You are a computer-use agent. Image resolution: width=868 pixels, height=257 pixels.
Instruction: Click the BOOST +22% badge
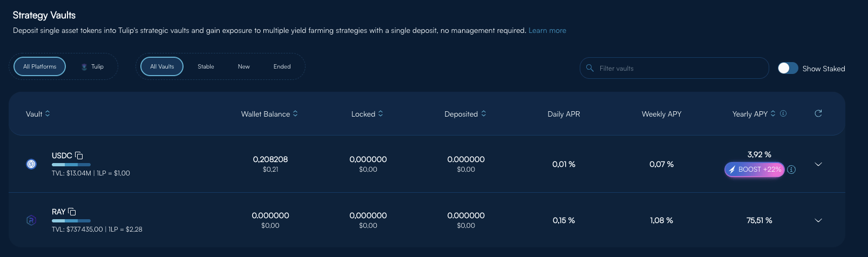754,170
